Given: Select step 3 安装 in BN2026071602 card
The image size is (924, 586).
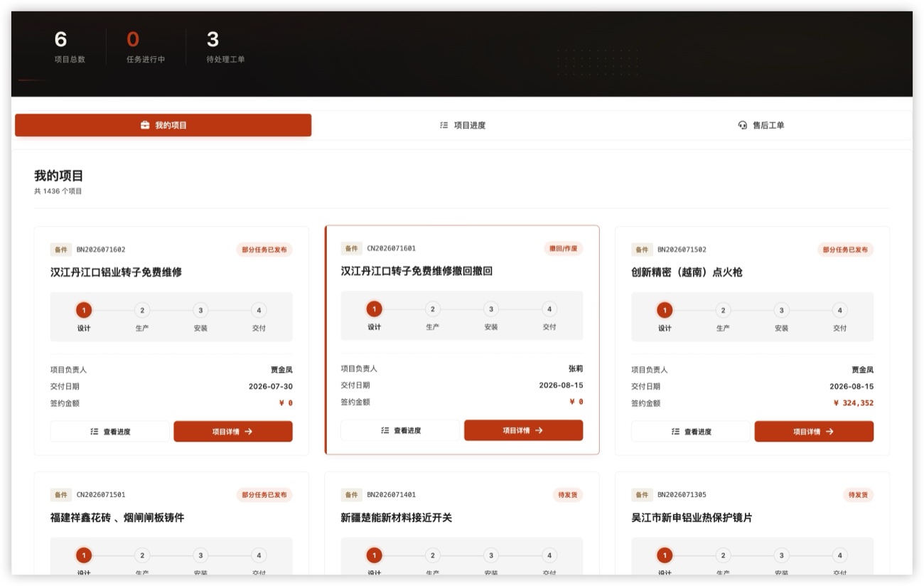Looking at the screenshot, I should pyautogui.click(x=200, y=310).
